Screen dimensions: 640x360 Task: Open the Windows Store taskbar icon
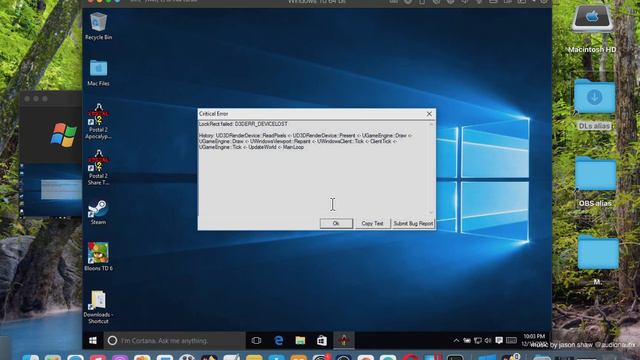322,340
